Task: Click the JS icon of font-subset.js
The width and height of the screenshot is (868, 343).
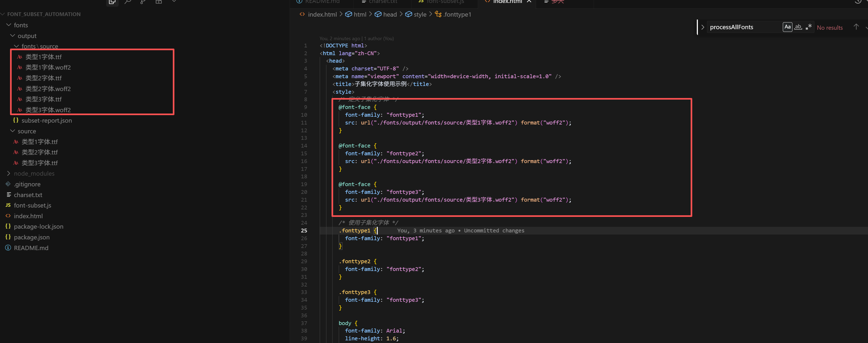Action: click(x=8, y=205)
